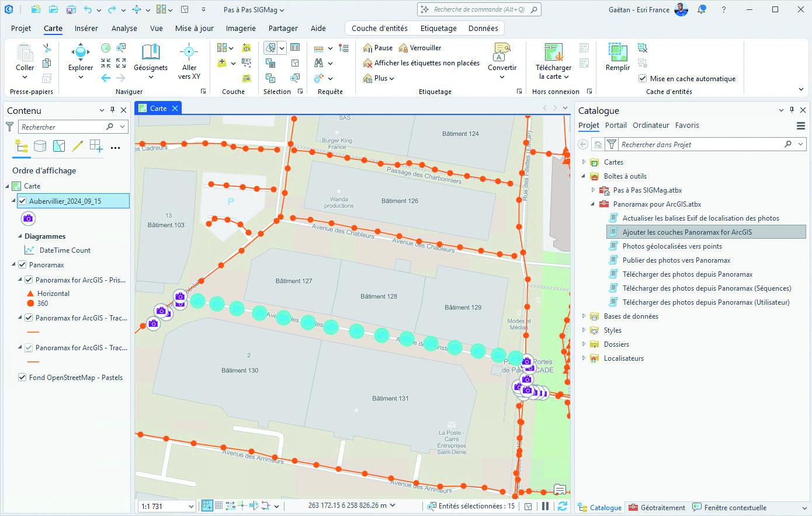Image resolution: width=812 pixels, height=516 pixels.
Task: Toggle Fond OpenStreetMap - Pastels layer checkbox
Action: pos(22,378)
